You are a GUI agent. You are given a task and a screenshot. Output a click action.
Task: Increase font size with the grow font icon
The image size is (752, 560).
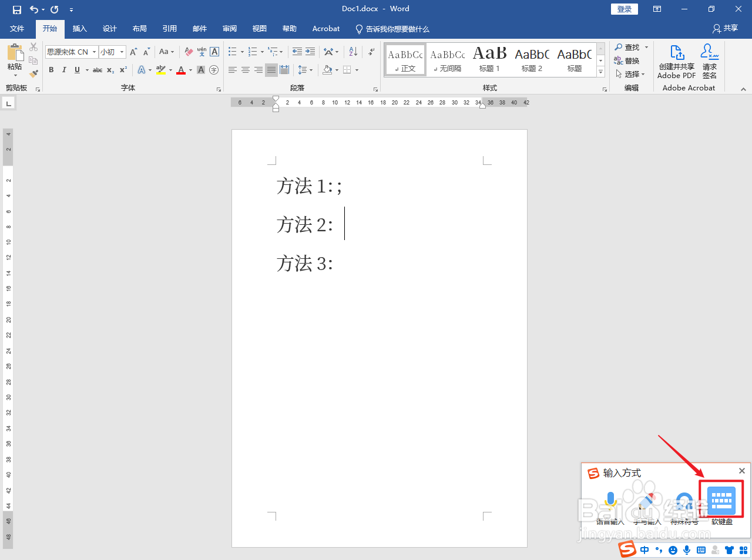(133, 52)
